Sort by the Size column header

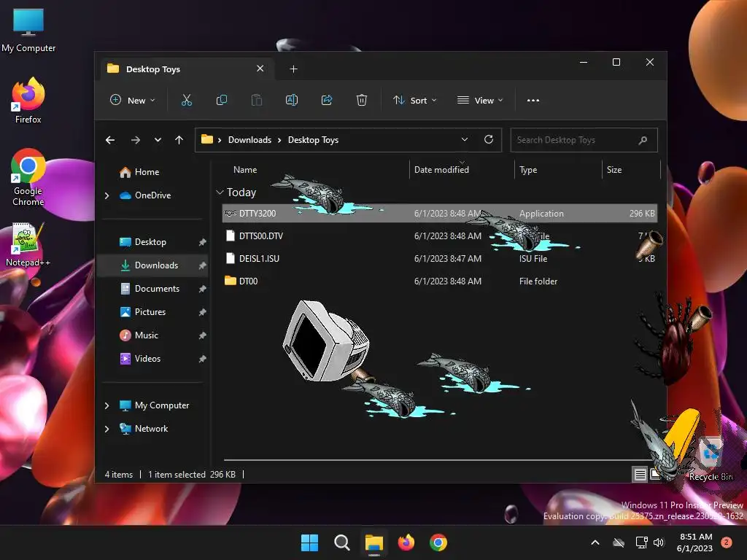614,169
